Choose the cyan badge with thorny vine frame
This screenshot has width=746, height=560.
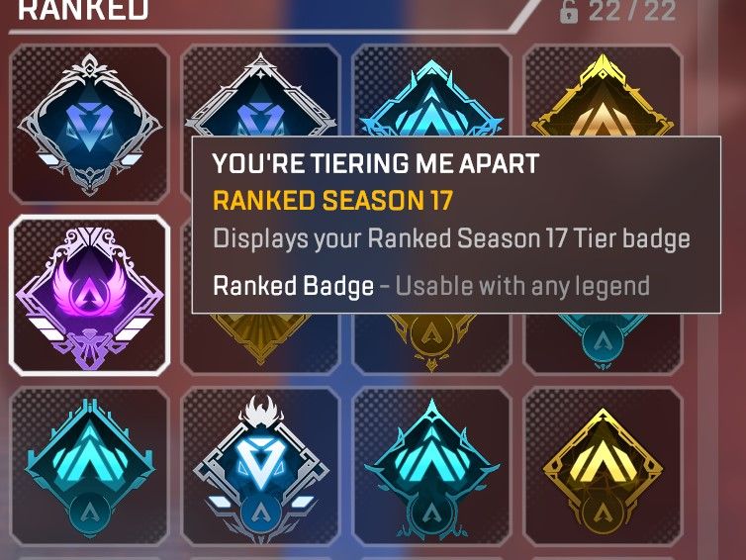pos(431,467)
